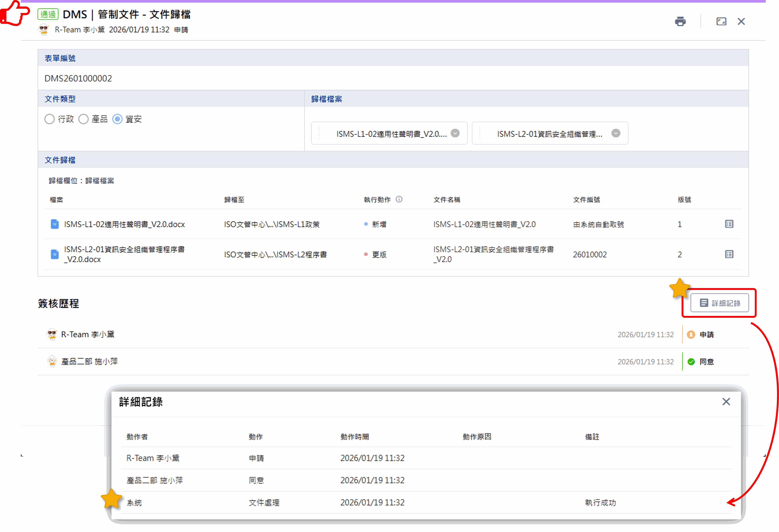Expand dropdown on ISMS-L1-02適用性聲明書 attachment

(455, 133)
